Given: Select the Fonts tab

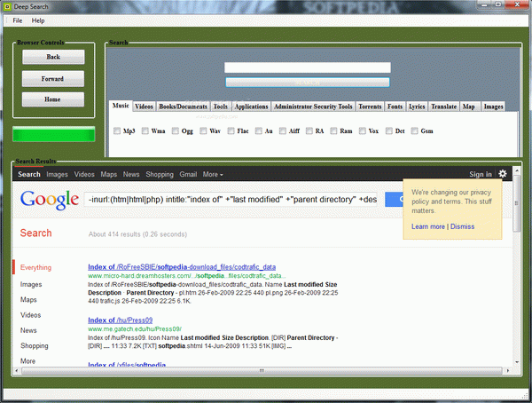Looking at the screenshot, I should [x=395, y=107].
